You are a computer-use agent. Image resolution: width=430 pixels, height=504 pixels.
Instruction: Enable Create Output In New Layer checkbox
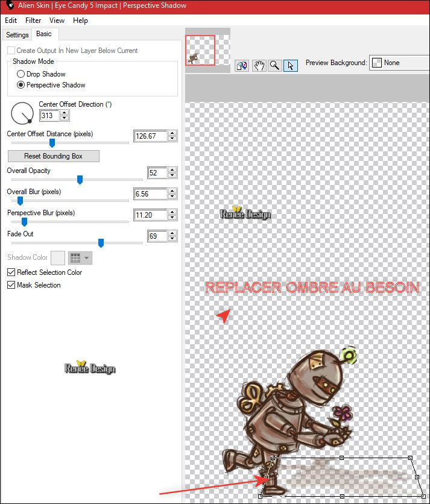11,51
